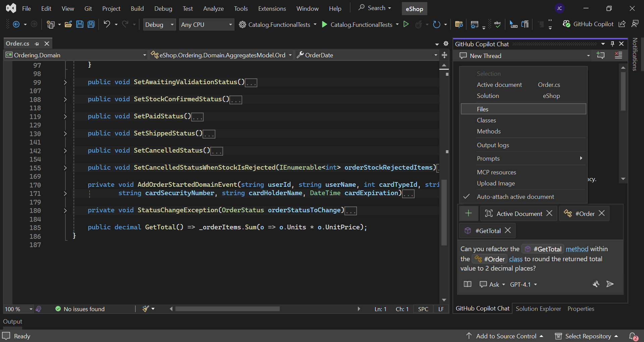Open notifications via the bell icon

pyautogui.click(x=633, y=336)
